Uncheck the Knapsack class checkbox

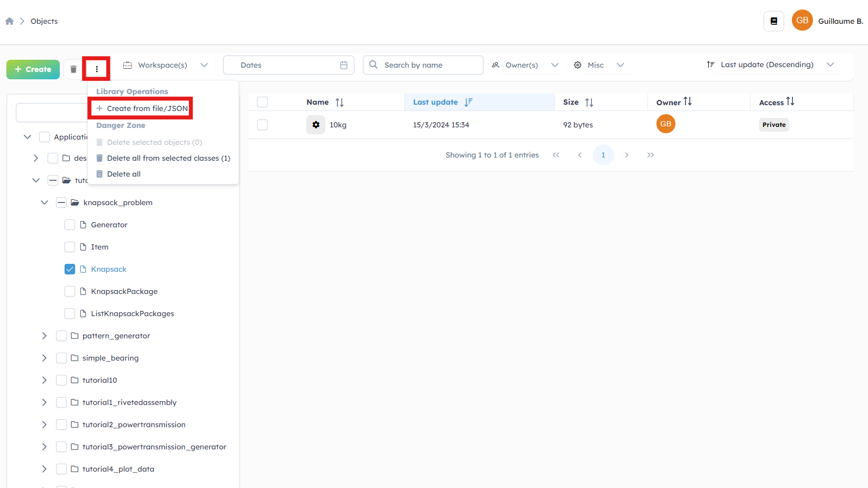click(70, 269)
